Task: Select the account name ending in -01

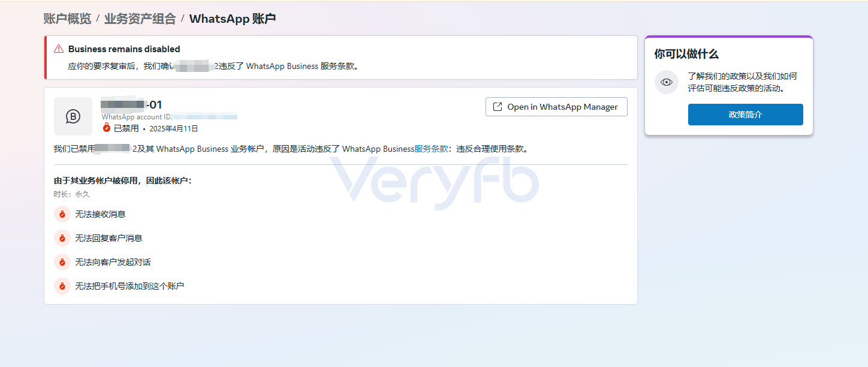Action: coord(131,104)
